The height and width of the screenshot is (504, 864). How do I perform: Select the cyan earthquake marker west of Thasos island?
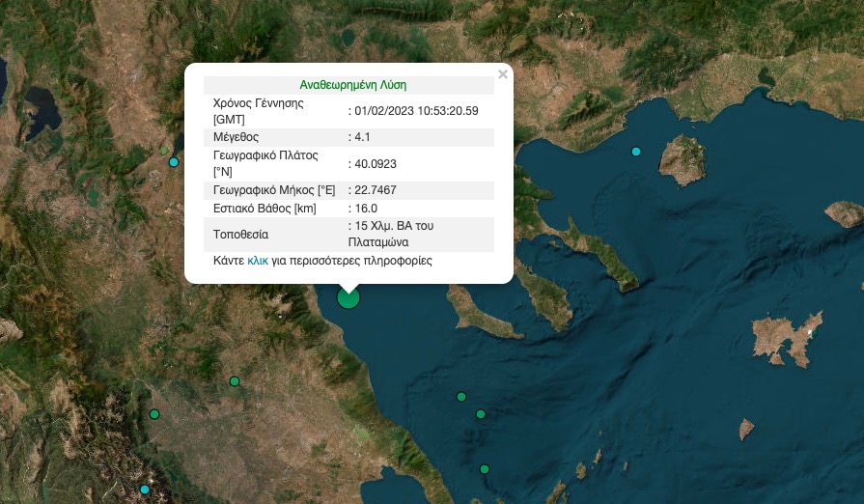[636, 152]
